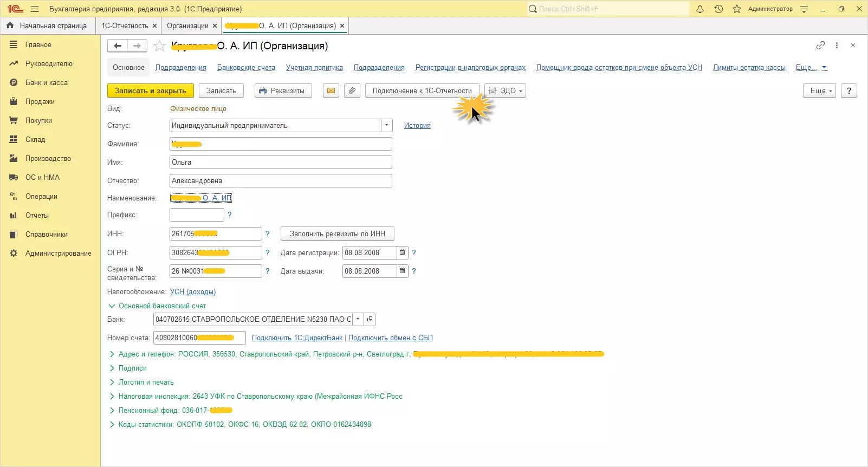Click the paperclip attached files icon
This screenshot has width=868, height=467.
pyautogui.click(x=352, y=91)
